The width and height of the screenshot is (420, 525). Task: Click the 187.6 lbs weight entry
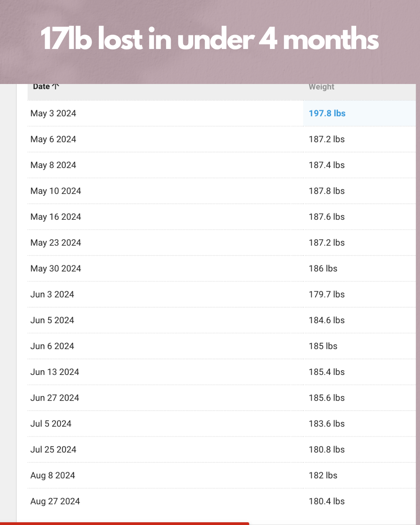click(327, 217)
